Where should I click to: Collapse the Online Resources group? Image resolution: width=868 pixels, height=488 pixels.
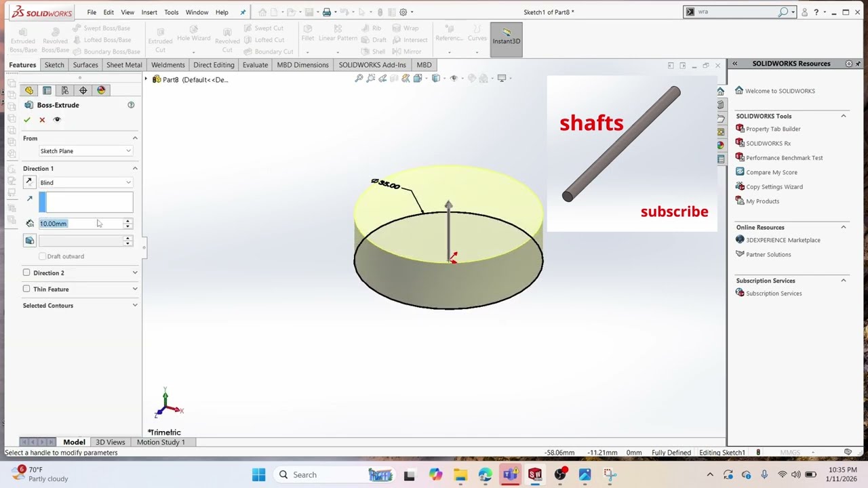tap(844, 227)
